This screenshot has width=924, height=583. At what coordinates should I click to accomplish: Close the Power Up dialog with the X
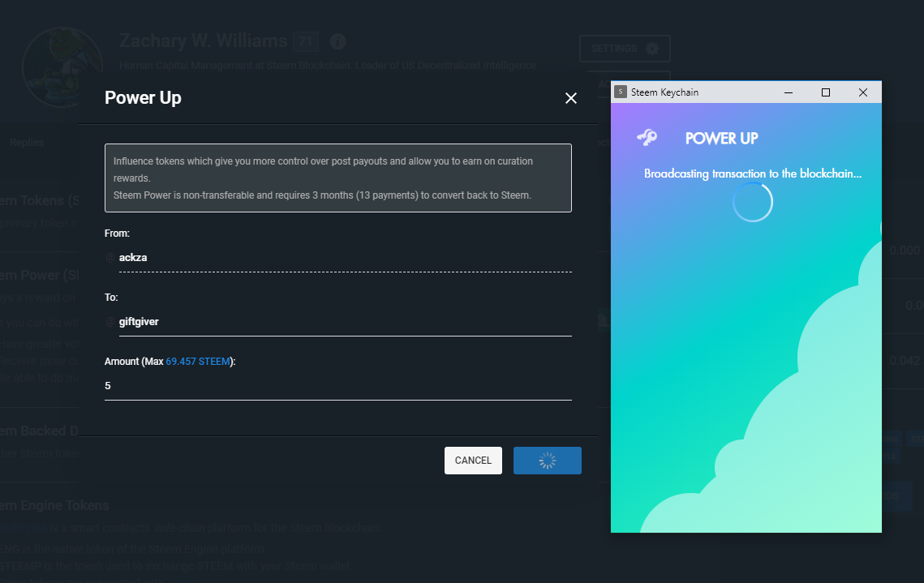pos(570,98)
